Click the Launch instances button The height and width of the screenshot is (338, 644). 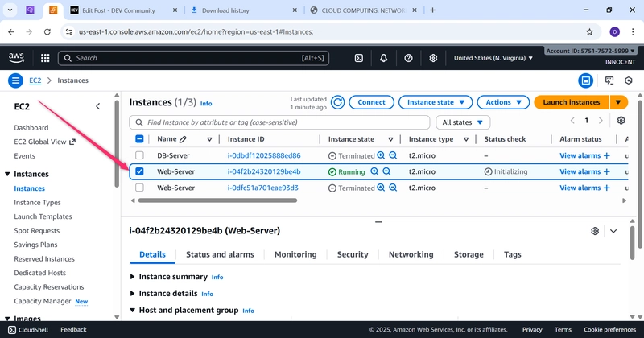click(572, 102)
